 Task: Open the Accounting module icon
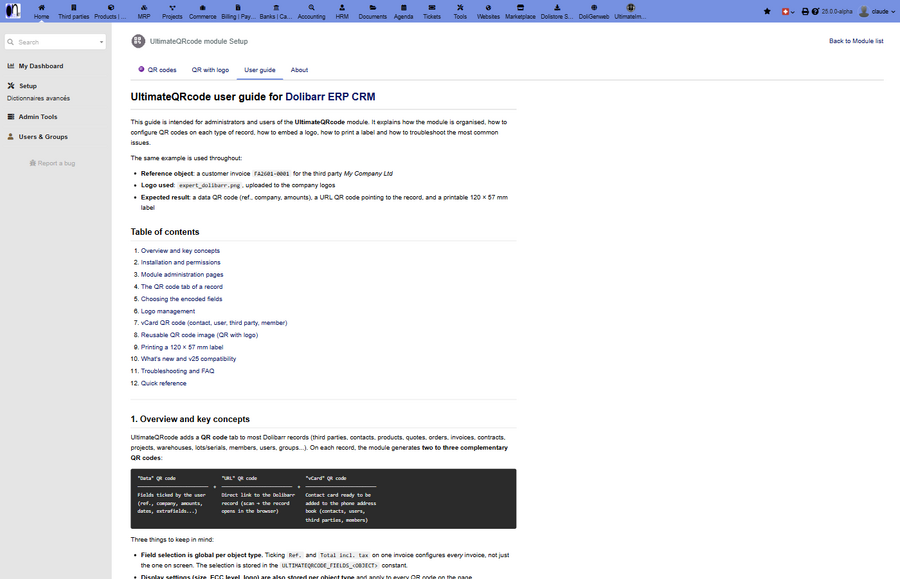tap(311, 7)
